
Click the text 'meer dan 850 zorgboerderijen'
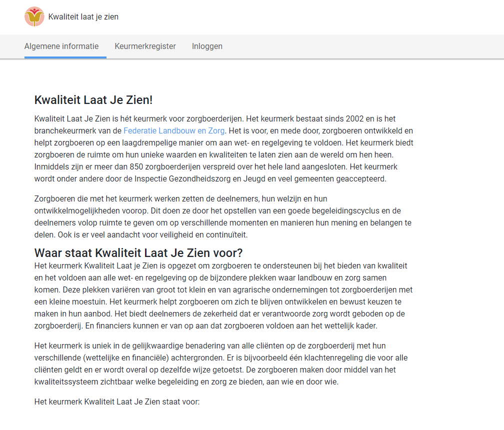150,167
